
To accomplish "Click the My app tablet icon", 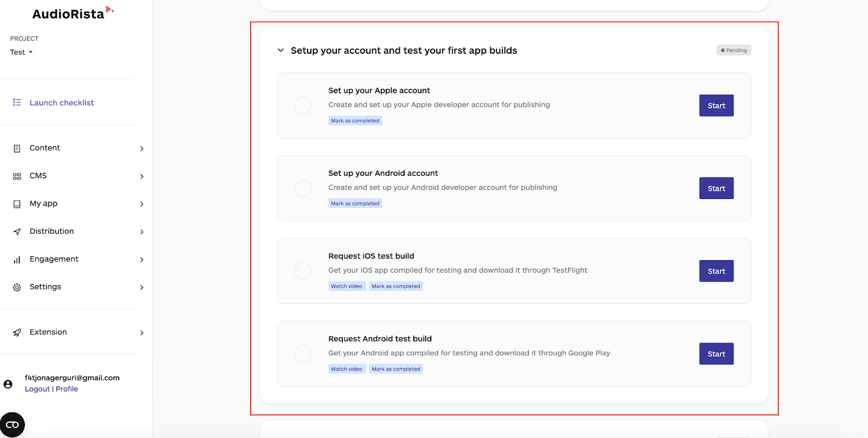I will pos(17,204).
